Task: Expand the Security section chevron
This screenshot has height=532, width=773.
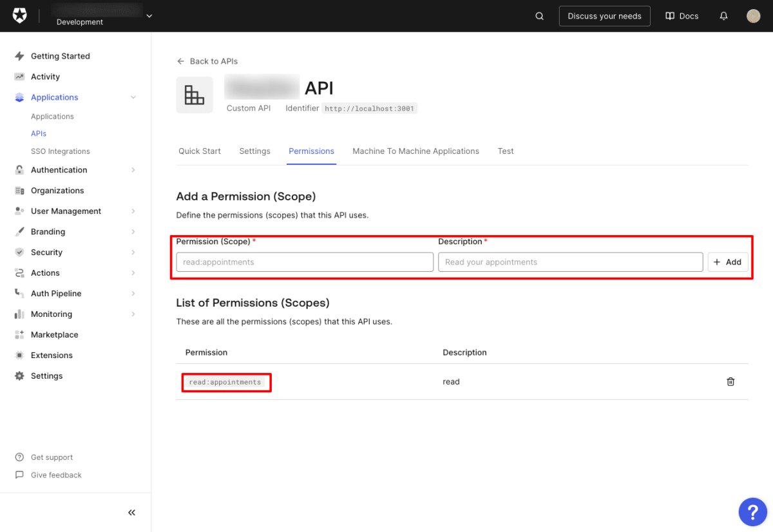Action: 133,252
